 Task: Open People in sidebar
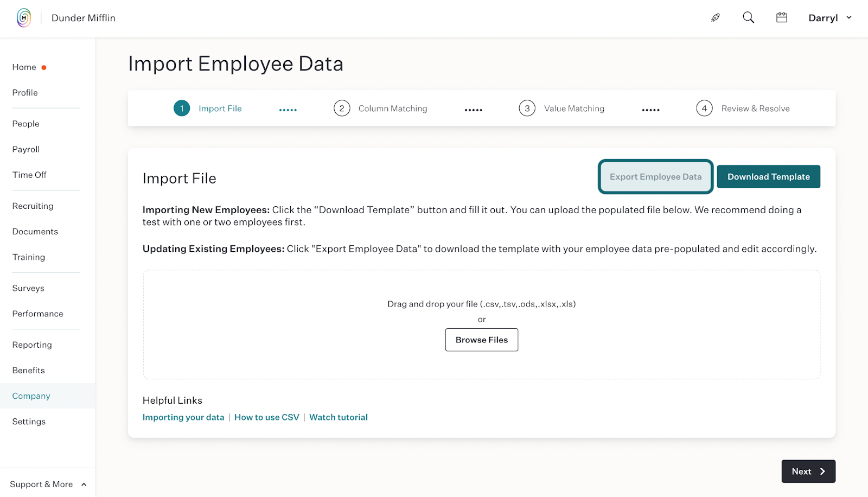pos(26,124)
